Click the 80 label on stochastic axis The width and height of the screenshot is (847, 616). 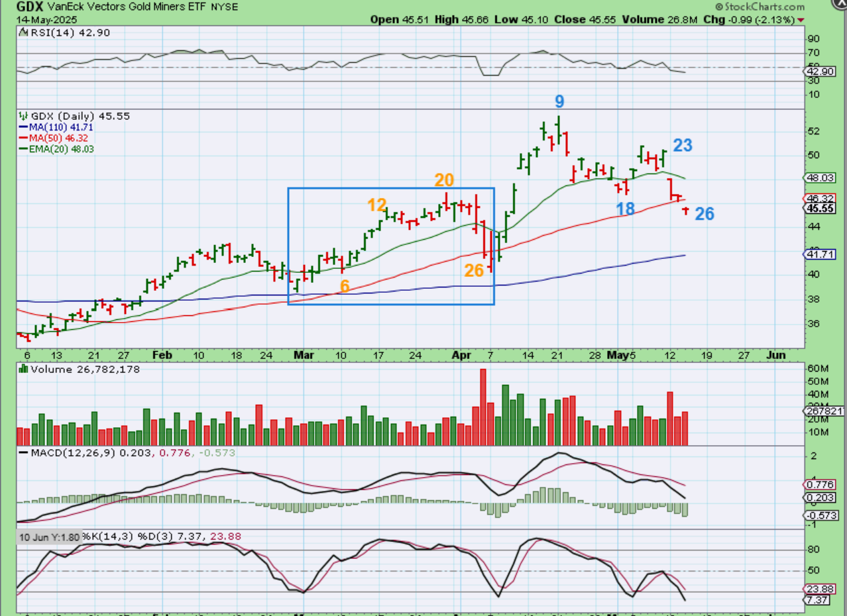[813, 550]
